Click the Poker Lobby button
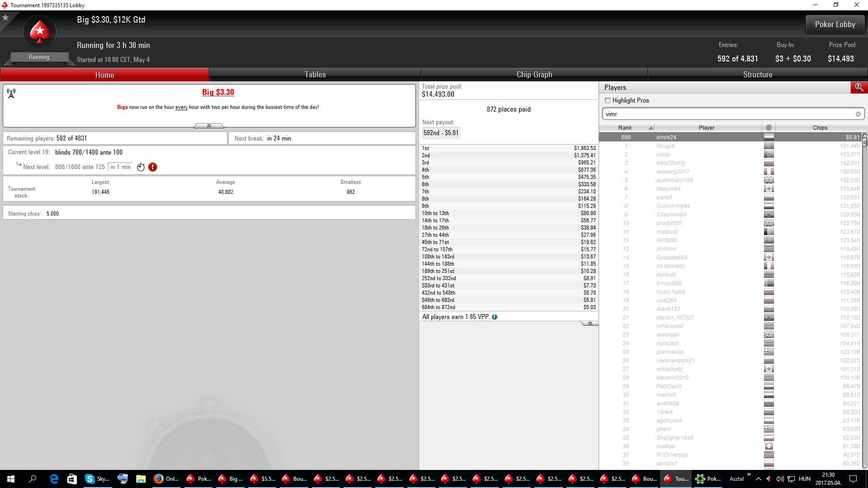Viewport: 868px width, 488px height. point(835,24)
